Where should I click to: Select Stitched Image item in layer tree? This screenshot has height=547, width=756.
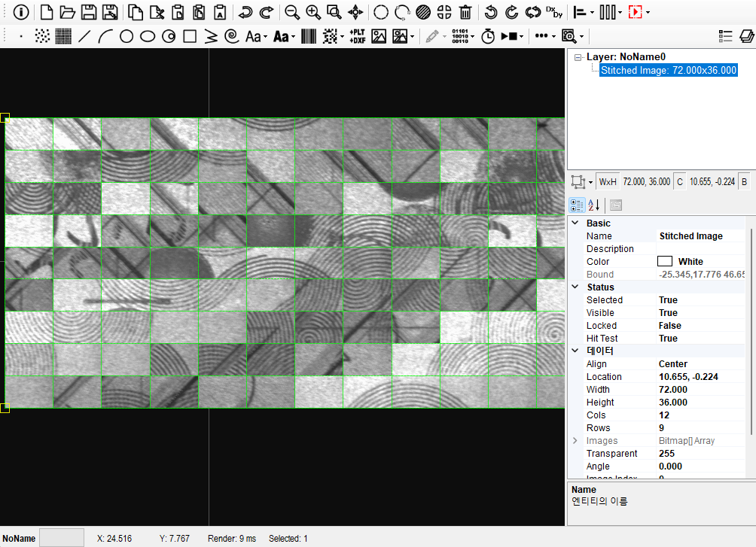[668, 70]
